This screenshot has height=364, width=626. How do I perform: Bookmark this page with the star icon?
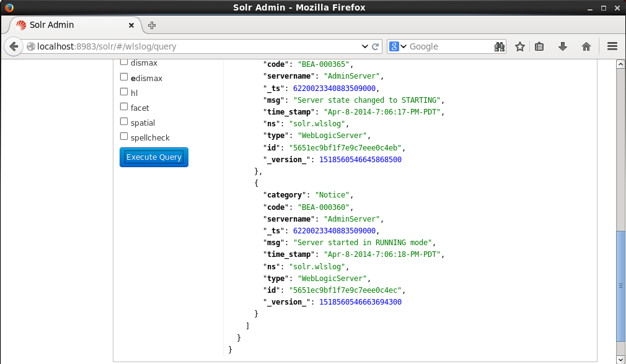[519, 46]
